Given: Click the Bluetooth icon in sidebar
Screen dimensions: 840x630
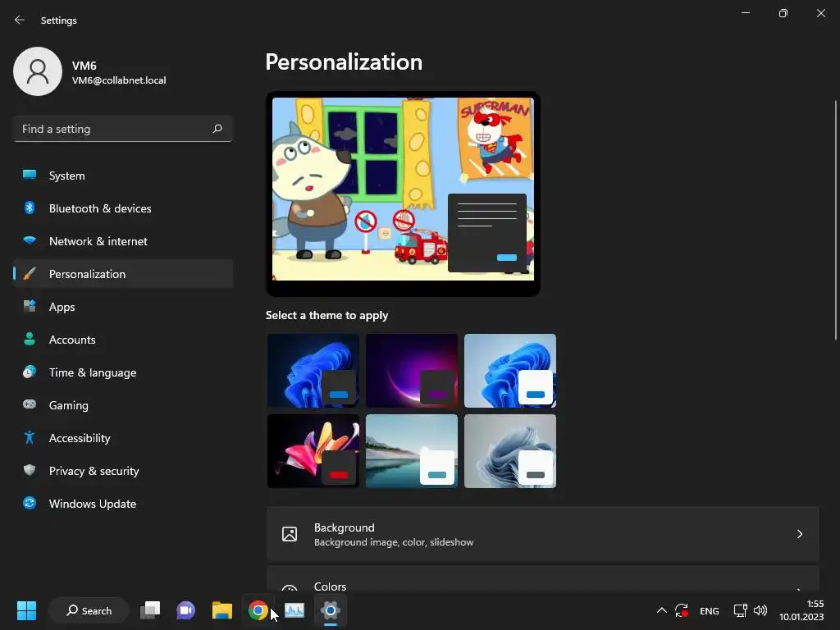Looking at the screenshot, I should tap(30, 208).
